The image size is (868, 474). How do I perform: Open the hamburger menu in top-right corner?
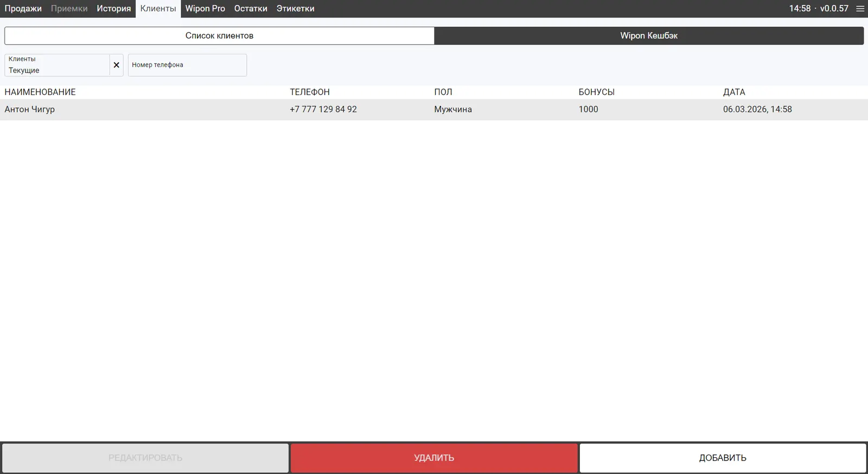pos(860,9)
